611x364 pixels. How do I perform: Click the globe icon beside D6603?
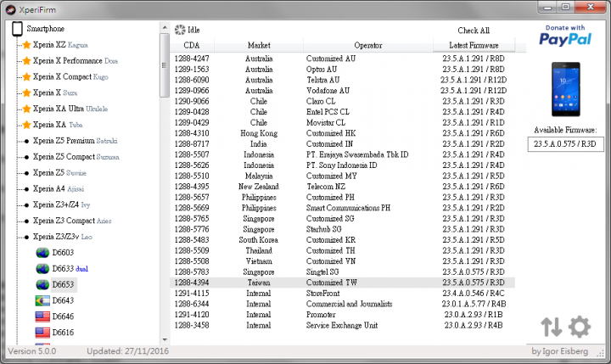[x=42, y=253]
